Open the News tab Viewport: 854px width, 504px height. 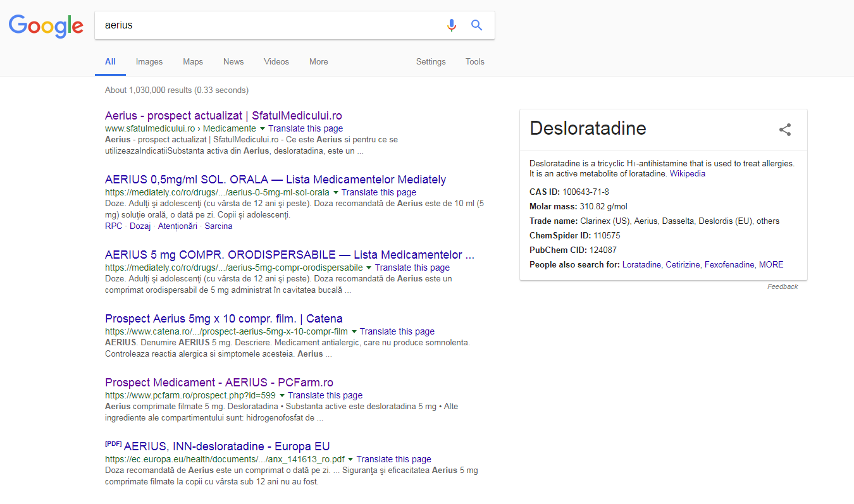click(233, 62)
